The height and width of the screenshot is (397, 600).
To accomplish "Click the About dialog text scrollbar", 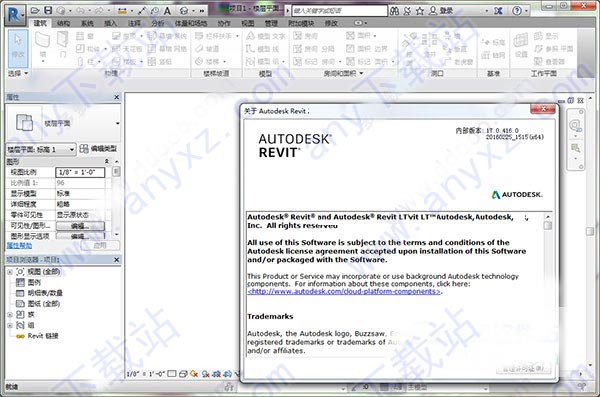I will [548, 284].
